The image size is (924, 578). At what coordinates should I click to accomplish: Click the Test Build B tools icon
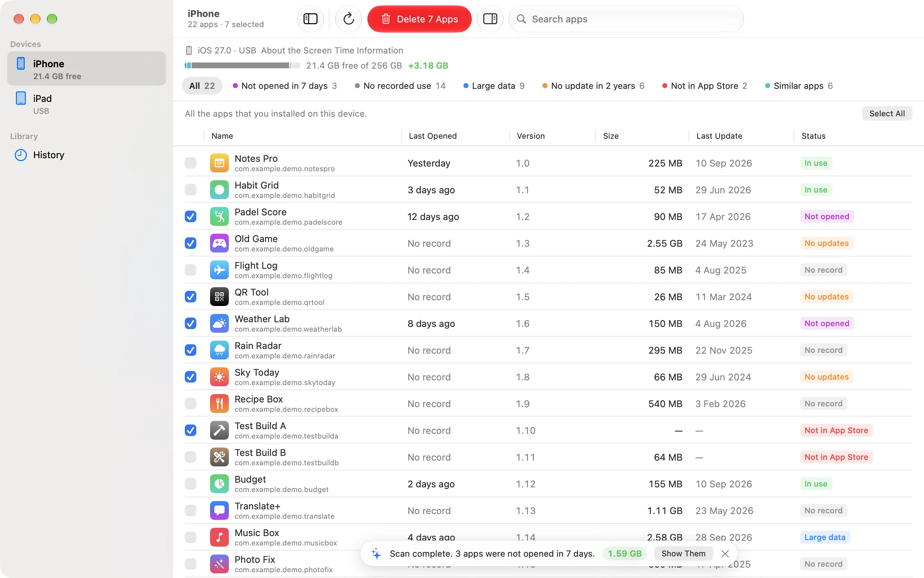tap(219, 458)
